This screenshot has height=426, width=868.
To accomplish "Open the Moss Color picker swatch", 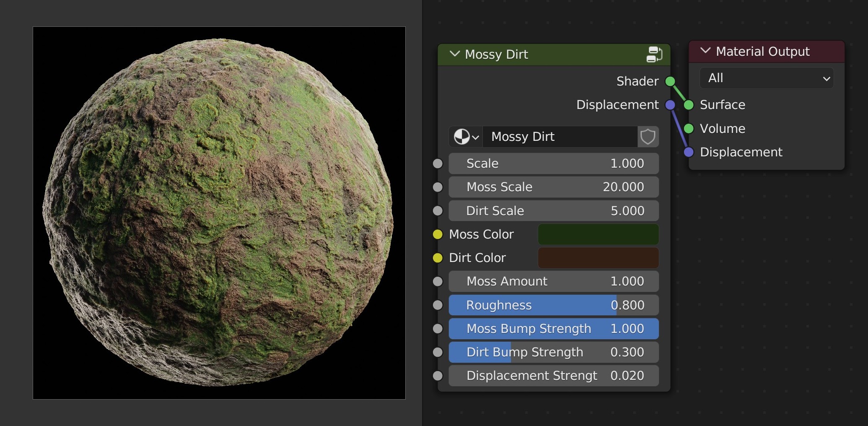I will (x=598, y=234).
